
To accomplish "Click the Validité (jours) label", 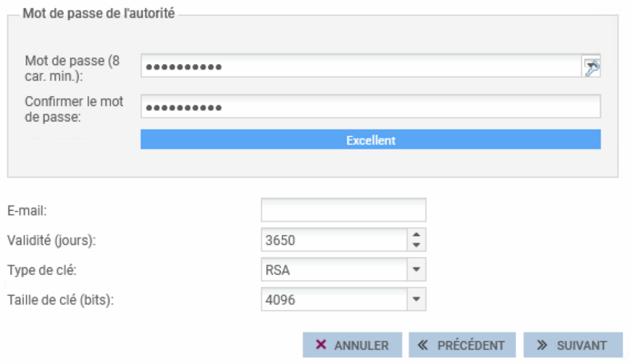I will pos(52,240).
